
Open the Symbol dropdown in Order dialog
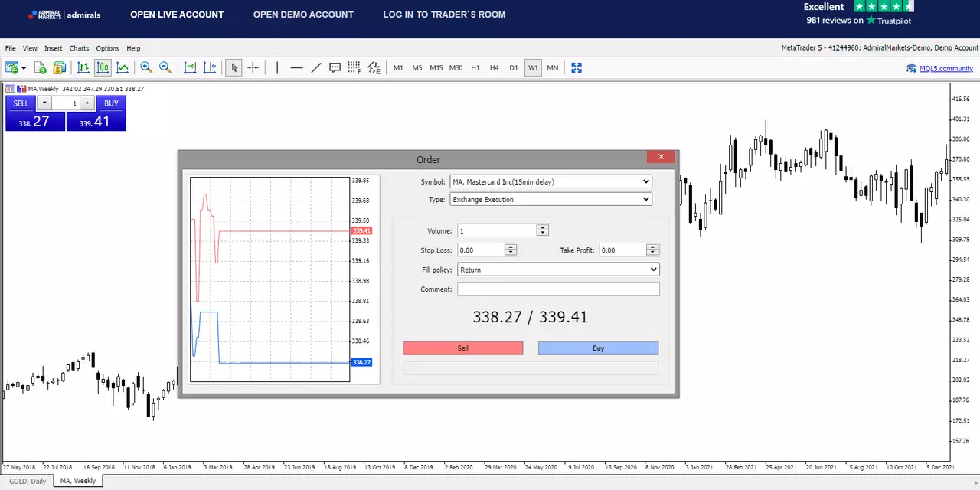(x=550, y=181)
